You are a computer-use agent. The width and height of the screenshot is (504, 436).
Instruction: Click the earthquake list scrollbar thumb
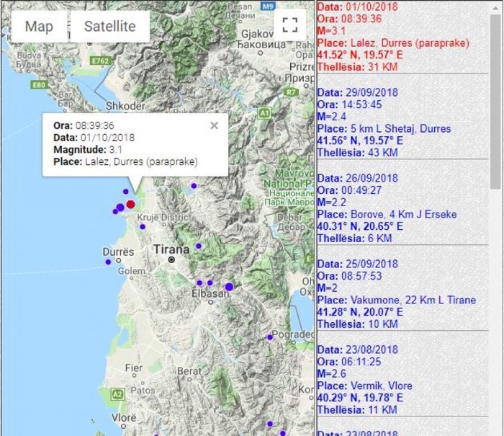pyautogui.click(x=495, y=102)
